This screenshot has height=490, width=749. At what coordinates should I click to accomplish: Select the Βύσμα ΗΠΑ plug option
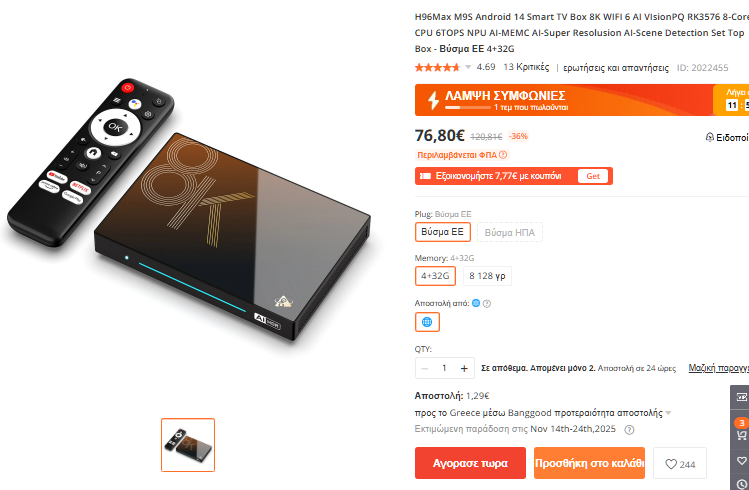[x=510, y=233]
